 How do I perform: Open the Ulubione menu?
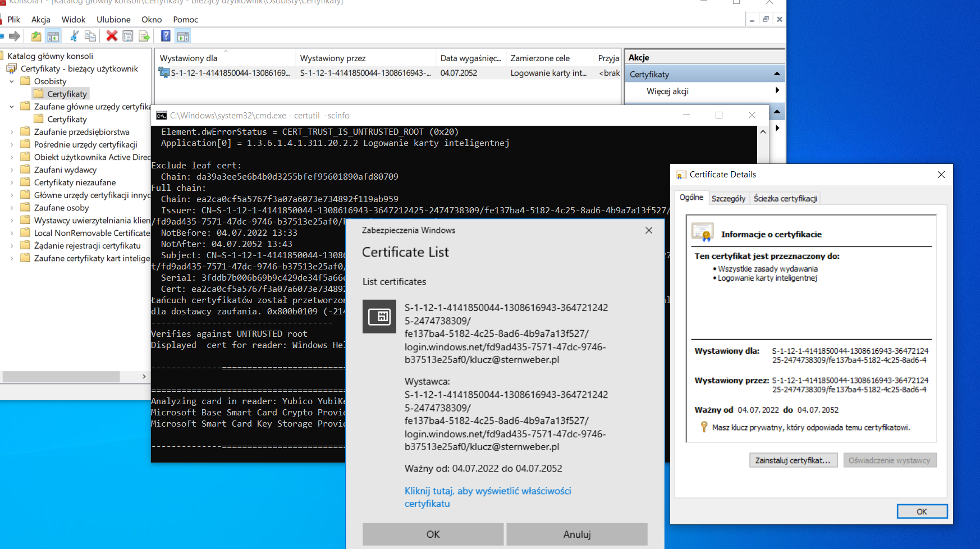pyautogui.click(x=113, y=19)
